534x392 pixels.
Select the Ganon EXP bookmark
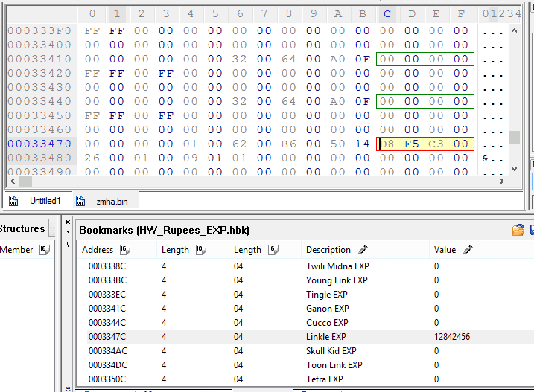(305, 309)
